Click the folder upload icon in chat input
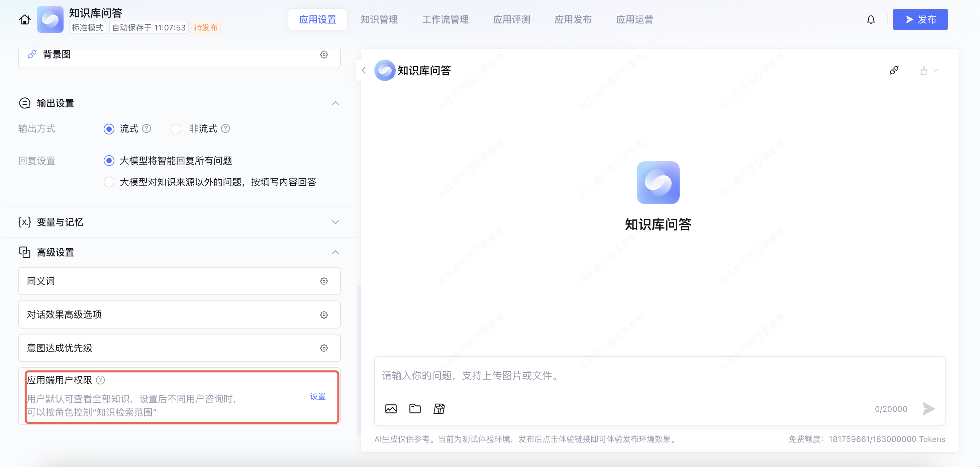 [x=415, y=409]
